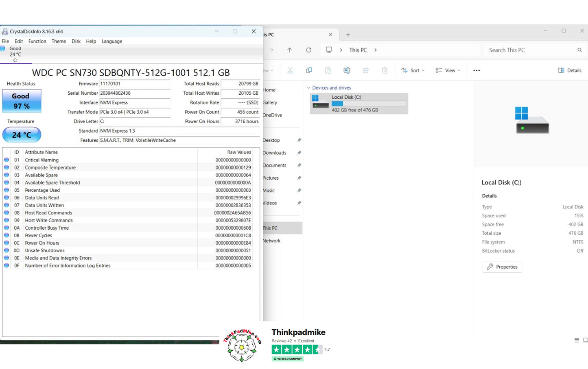Open the See more (three dots) menu
588x369 pixels.
[477, 70]
